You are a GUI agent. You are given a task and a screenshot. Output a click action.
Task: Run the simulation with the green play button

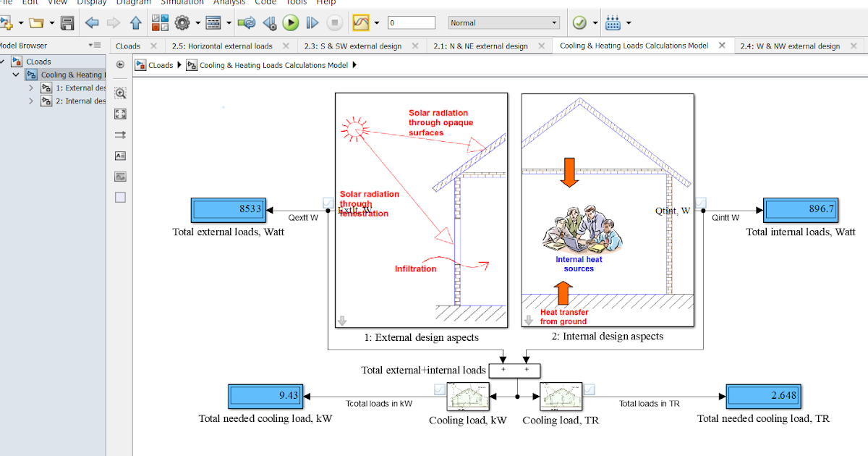click(291, 22)
